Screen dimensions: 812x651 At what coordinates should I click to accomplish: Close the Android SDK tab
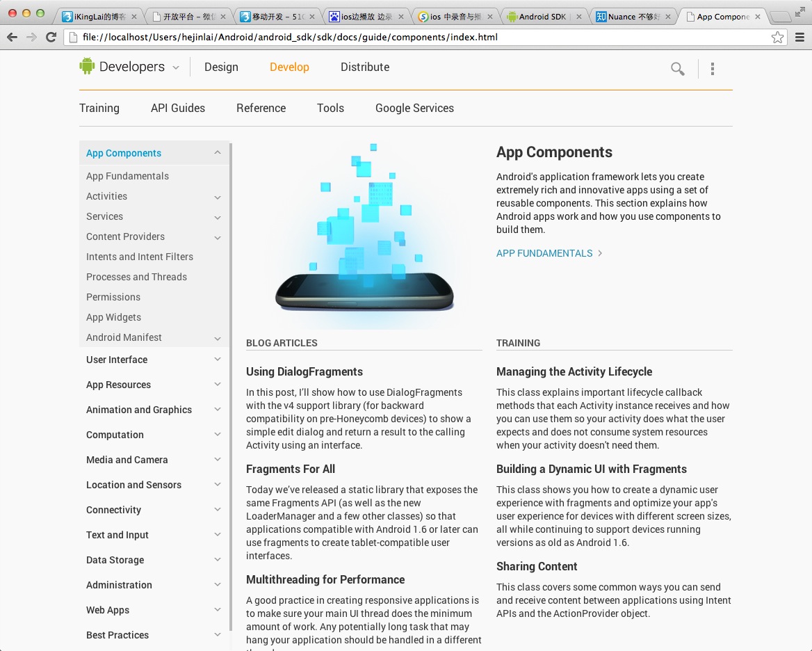[579, 17]
